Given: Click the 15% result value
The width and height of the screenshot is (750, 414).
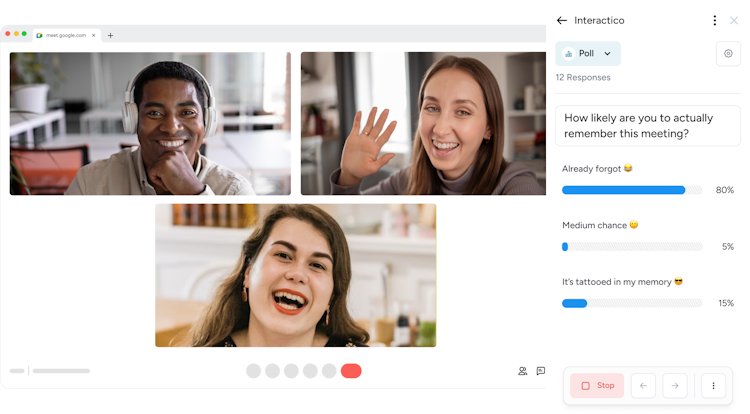Looking at the screenshot, I should [x=726, y=303].
